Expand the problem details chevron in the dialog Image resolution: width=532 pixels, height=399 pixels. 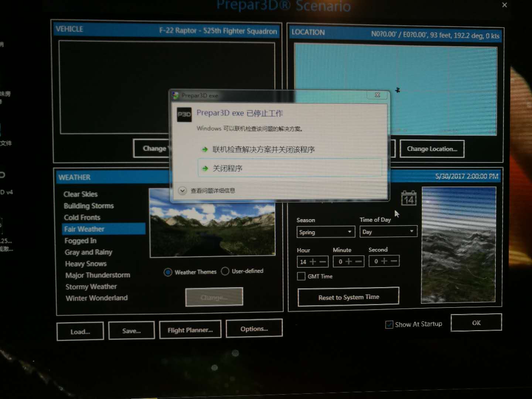click(183, 191)
